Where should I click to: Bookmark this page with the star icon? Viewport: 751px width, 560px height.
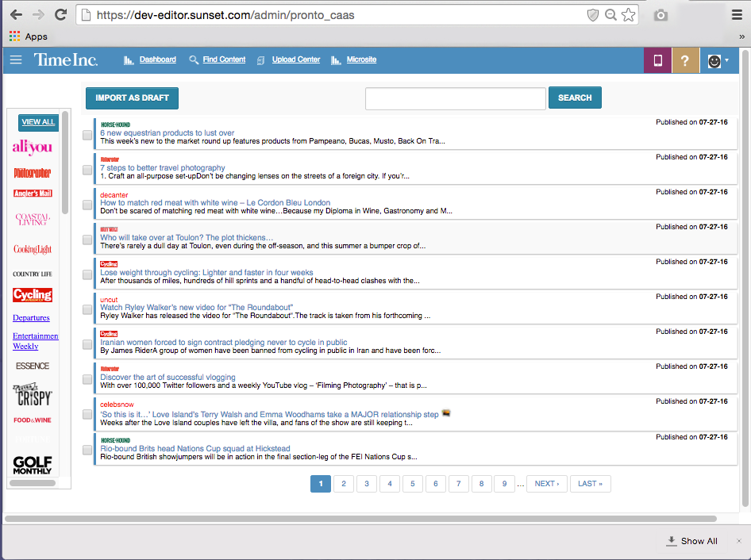tap(629, 15)
